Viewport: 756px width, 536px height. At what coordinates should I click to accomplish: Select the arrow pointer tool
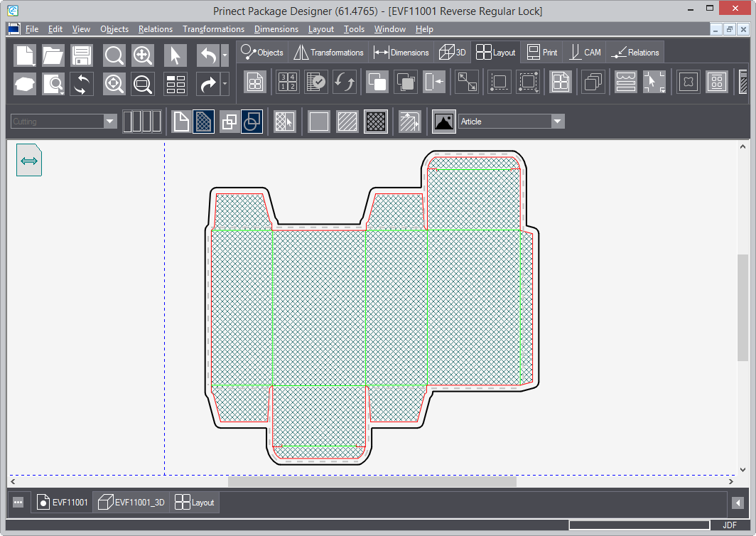[x=175, y=55]
